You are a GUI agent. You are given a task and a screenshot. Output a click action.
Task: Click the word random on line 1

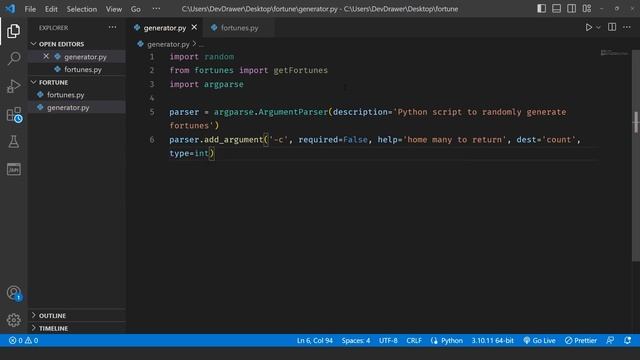219,57
